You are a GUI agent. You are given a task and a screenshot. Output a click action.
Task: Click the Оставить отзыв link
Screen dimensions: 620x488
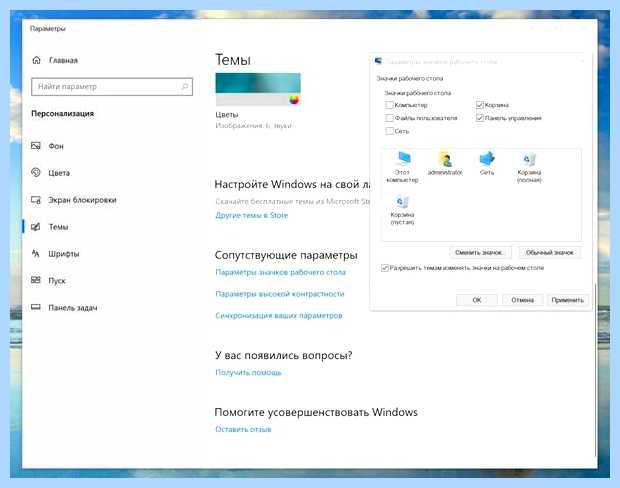click(243, 429)
